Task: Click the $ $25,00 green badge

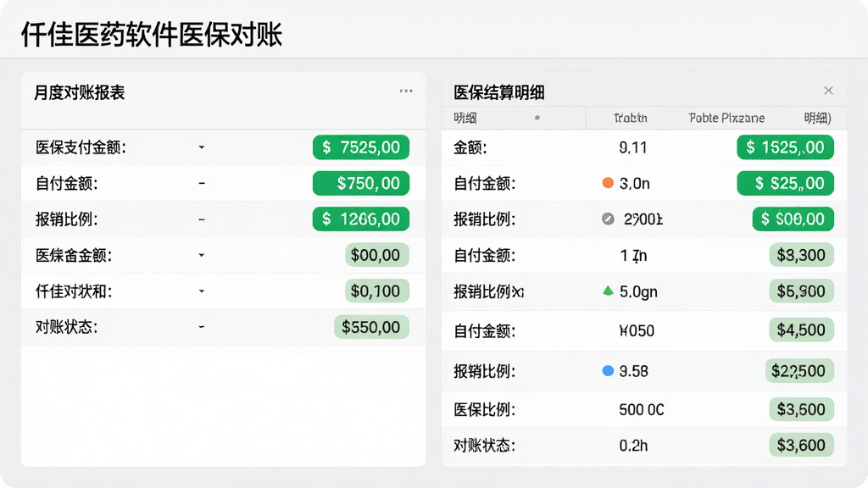Action: coord(785,183)
